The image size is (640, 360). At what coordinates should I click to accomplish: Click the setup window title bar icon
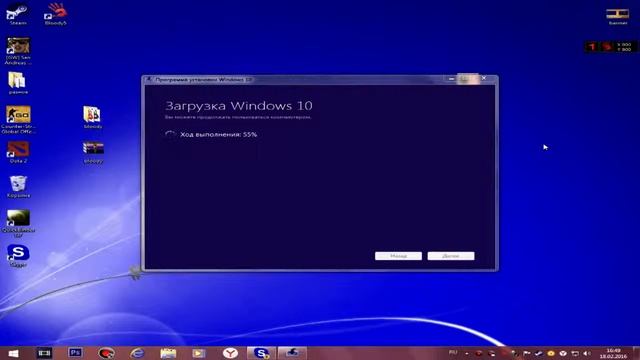pyautogui.click(x=149, y=80)
